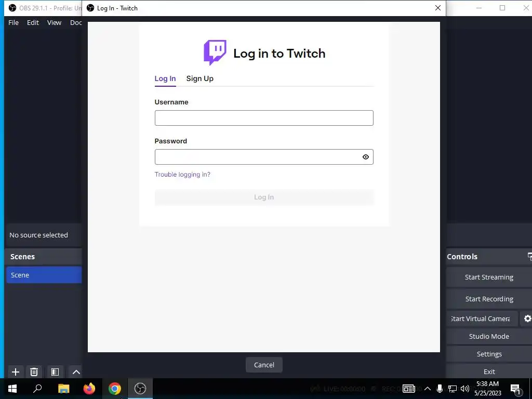Click the taskbar clock showing 5:38 AM
532x399 pixels.
pos(487,389)
